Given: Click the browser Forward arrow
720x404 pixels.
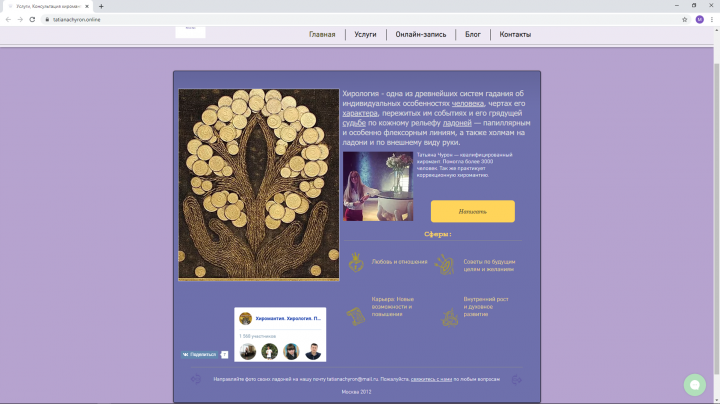Looking at the screenshot, I should (20, 19).
